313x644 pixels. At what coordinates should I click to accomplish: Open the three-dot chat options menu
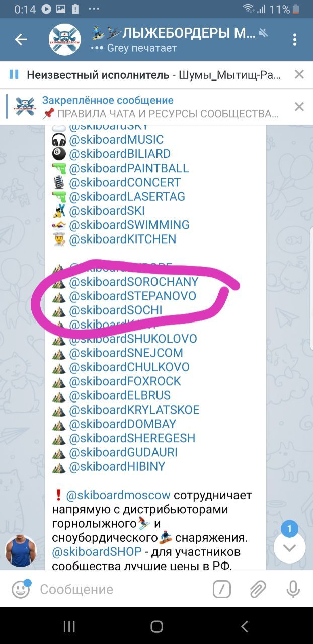click(295, 40)
